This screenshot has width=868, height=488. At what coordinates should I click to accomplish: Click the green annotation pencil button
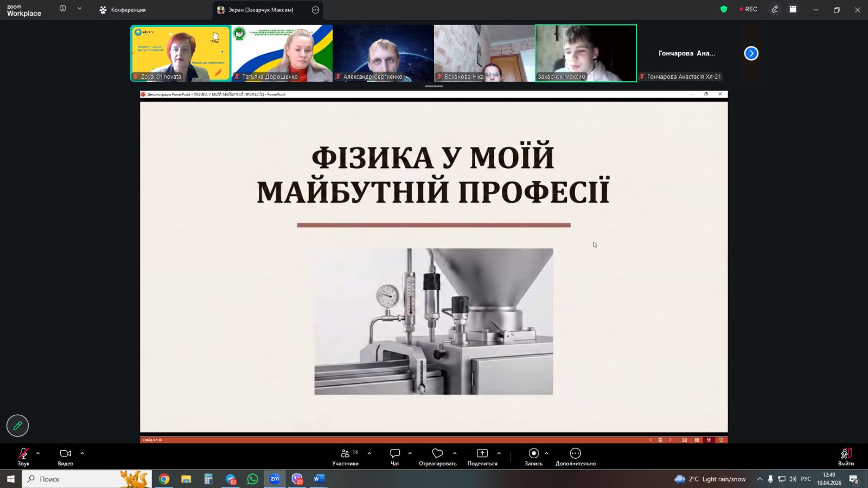[17, 426]
